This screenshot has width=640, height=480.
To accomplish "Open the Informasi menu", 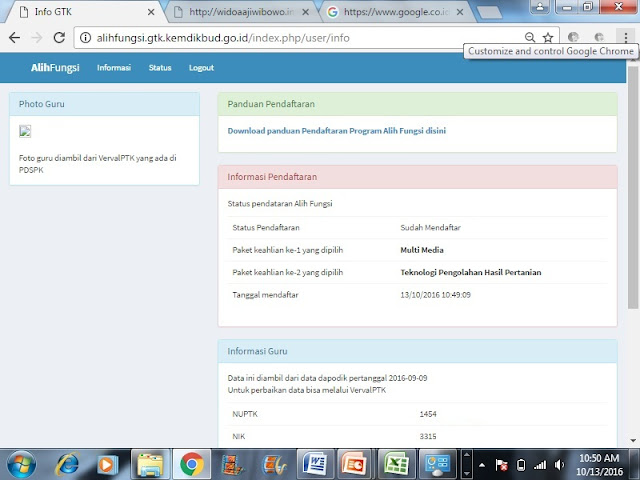I will click(114, 68).
